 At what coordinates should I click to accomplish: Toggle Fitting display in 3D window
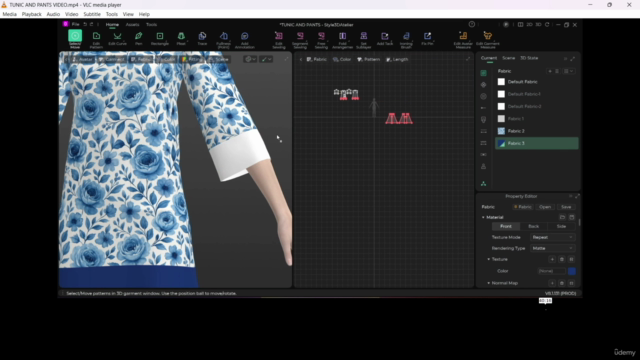coord(192,59)
